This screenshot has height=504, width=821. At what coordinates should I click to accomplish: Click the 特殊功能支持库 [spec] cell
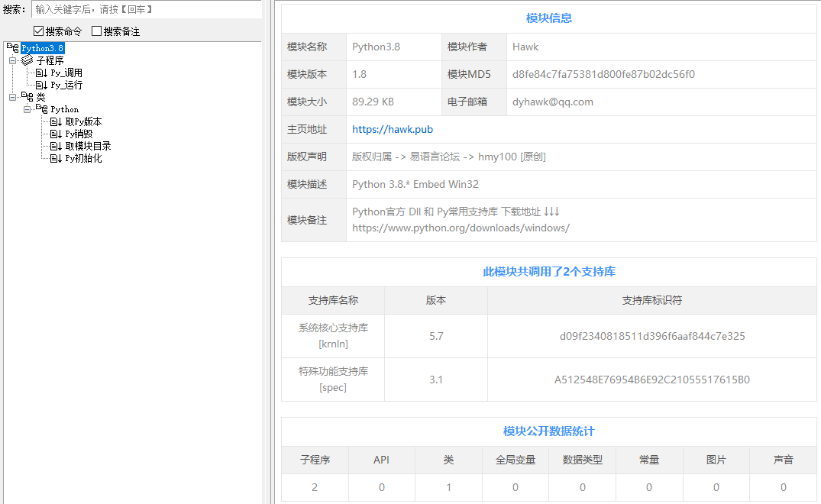tap(333, 380)
